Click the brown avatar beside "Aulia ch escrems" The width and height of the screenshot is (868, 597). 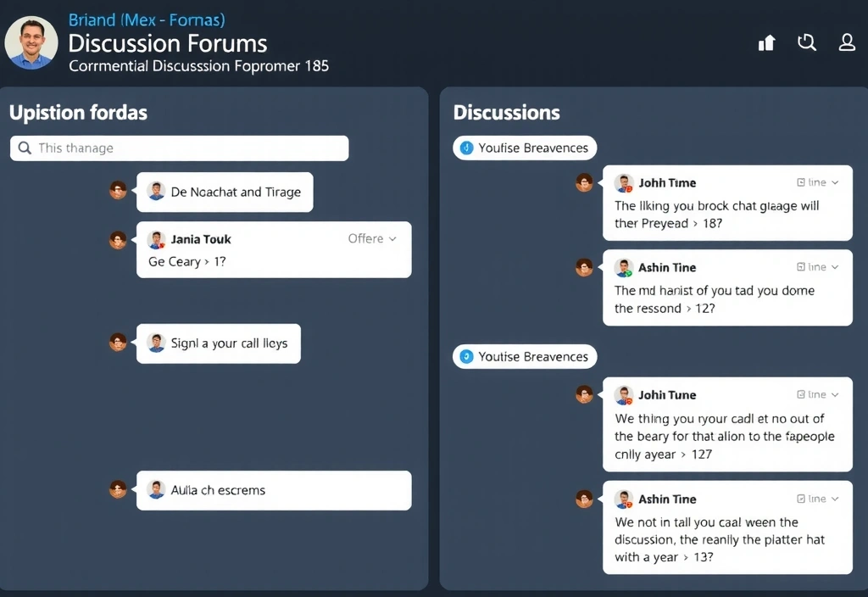click(x=118, y=489)
